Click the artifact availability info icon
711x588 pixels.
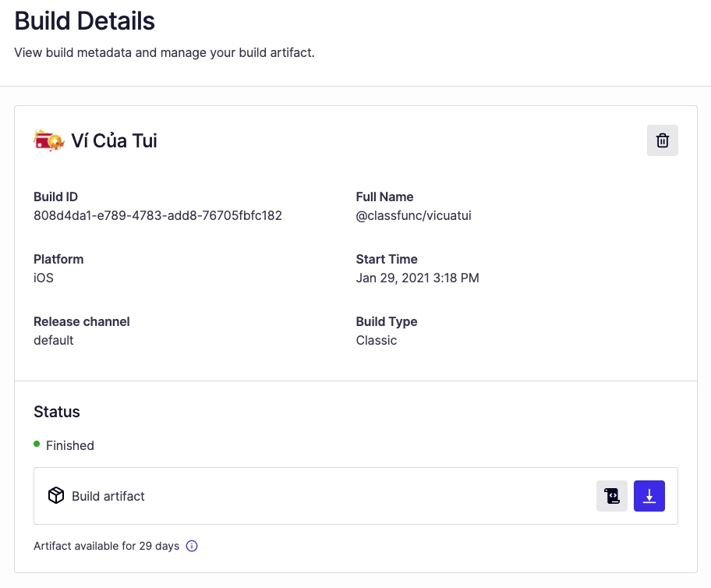click(x=192, y=546)
